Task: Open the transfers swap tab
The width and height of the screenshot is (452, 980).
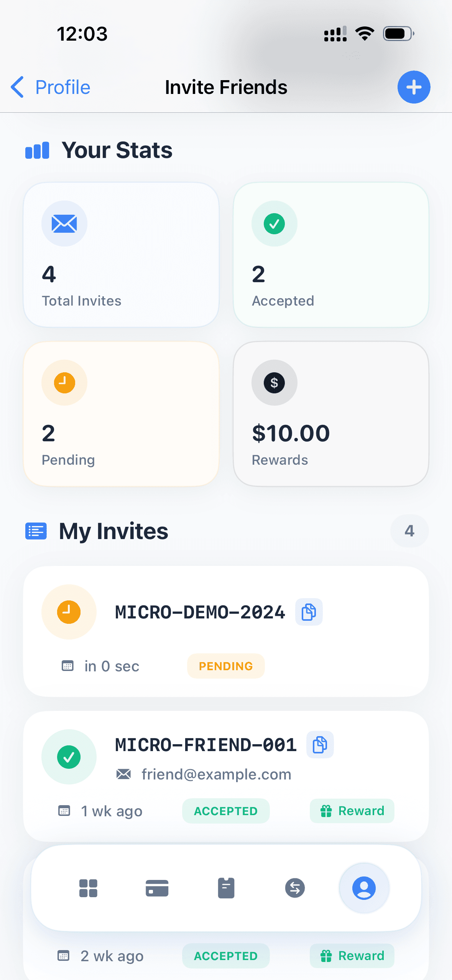Action: (295, 888)
